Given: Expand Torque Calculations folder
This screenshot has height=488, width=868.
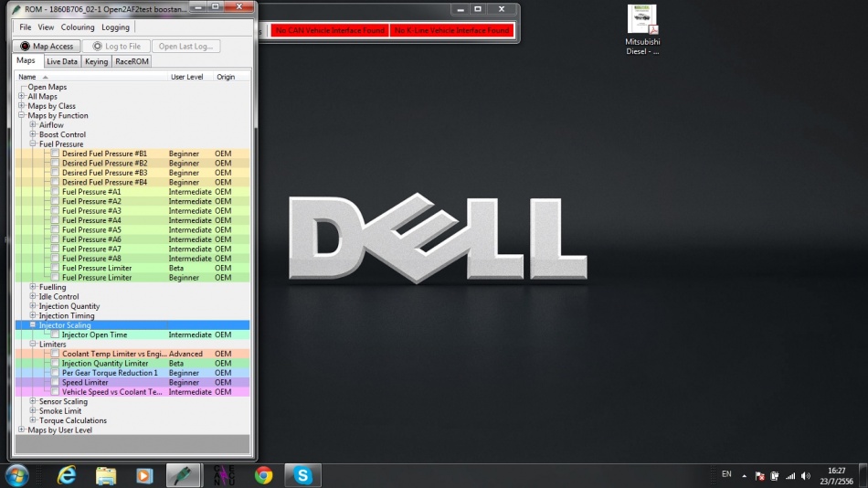Looking at the screenshot, I should point(33,419).
